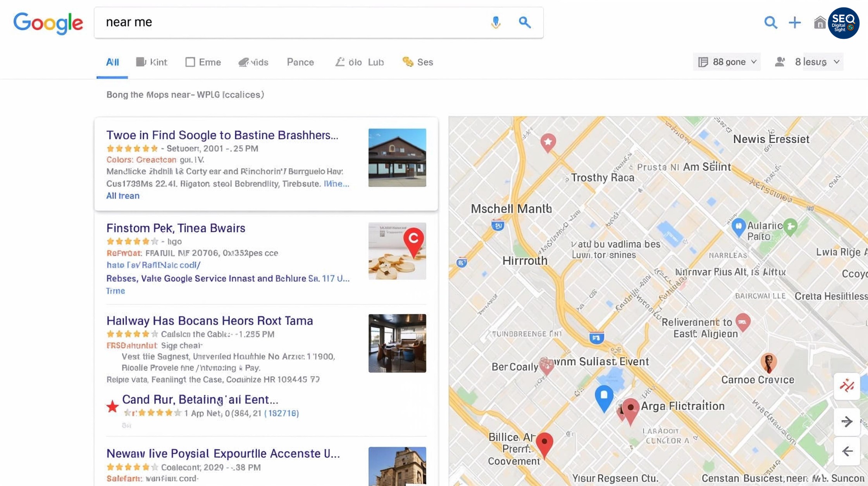
Task: Click the magnifier icon inside search box
Action: click(525, 22)
